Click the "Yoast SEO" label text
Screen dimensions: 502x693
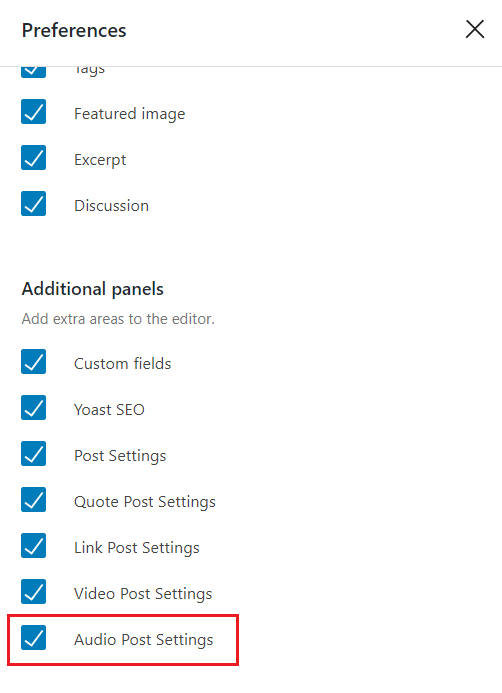pyautogui.click(x=109, y=410)
